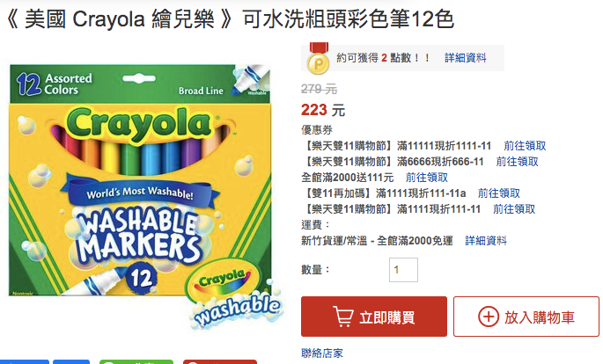Claim 滿11111現折1111-11 coupon via 前往領取

coord(525,146)
